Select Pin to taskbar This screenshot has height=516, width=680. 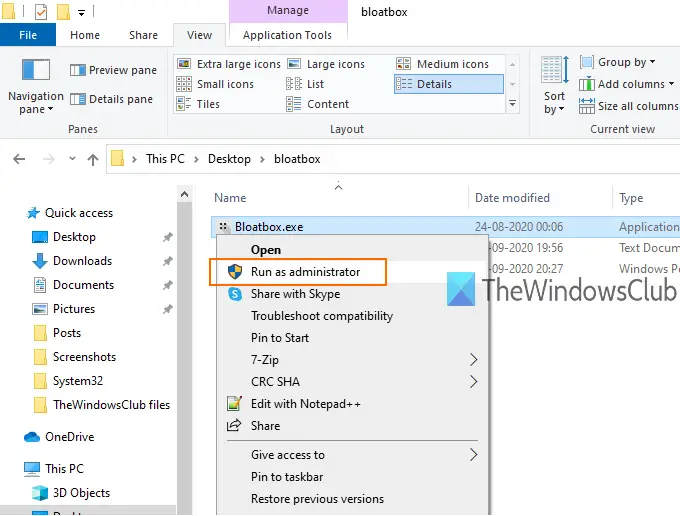pyautogui.click(x=352, y=477)
